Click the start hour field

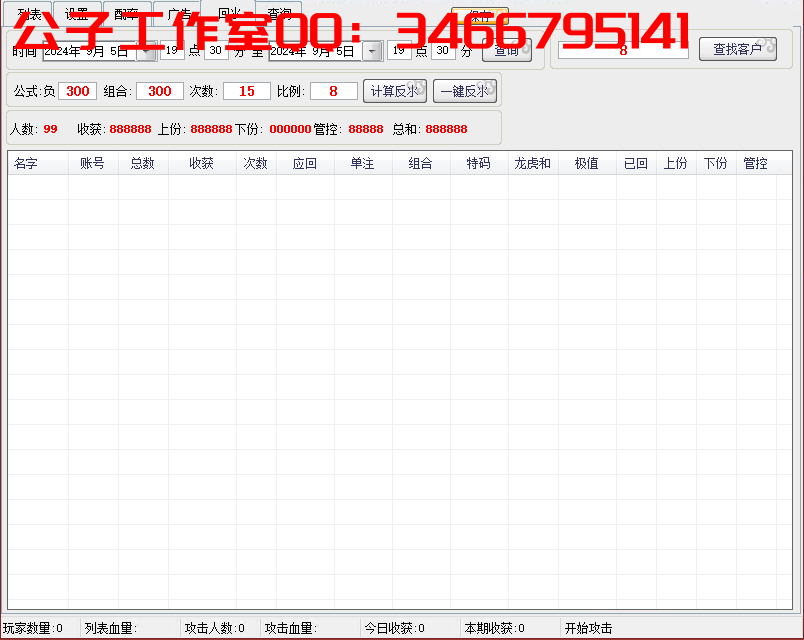(172, 50)
